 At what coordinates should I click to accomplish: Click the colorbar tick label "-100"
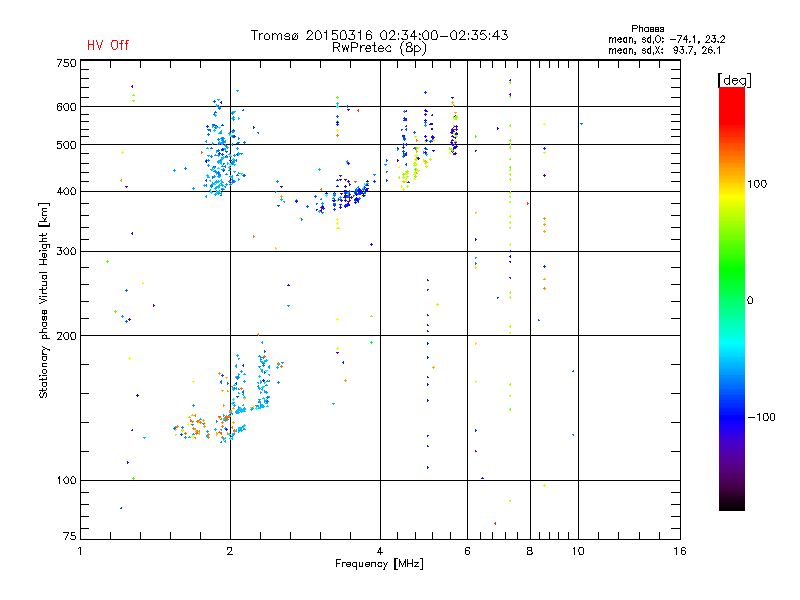[x=761, y=417]
